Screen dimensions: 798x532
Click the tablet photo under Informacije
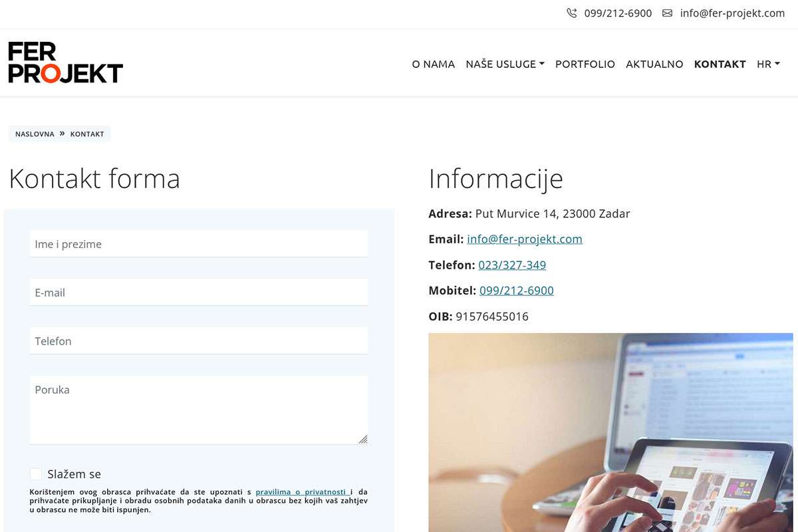click(610, 432)
